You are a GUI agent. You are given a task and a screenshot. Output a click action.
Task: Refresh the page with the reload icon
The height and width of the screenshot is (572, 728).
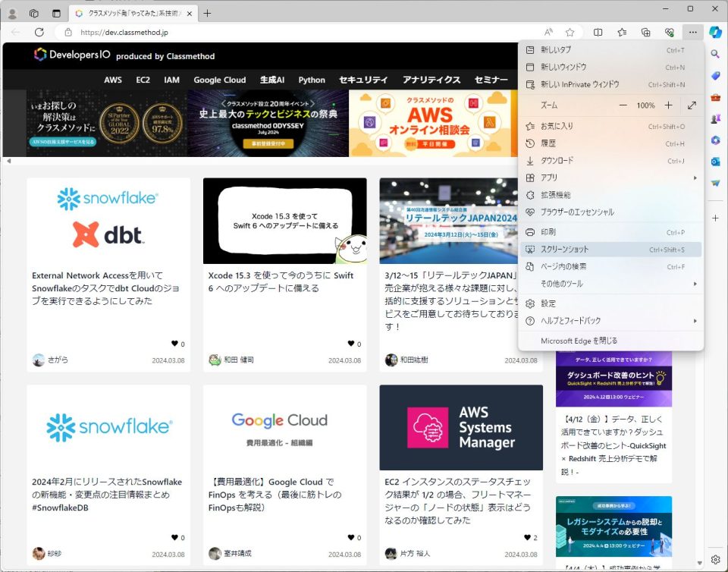[39, 33]
